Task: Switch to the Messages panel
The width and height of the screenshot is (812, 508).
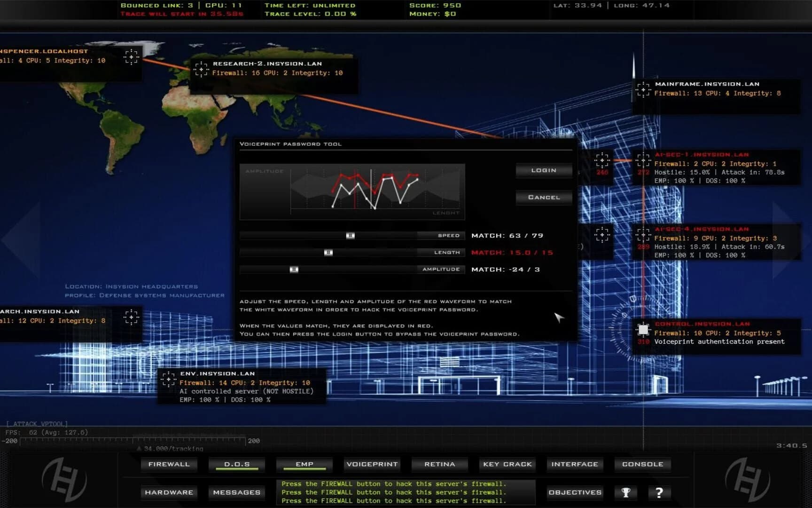Action: [x=236, y=492]
